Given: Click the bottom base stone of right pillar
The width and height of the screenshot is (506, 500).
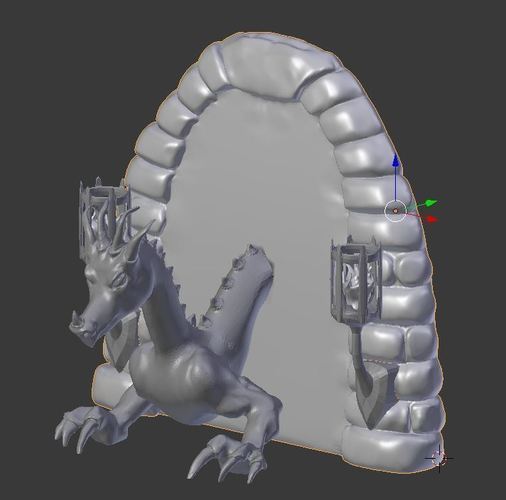Looking at the screenshot, I should coord(392,448).
